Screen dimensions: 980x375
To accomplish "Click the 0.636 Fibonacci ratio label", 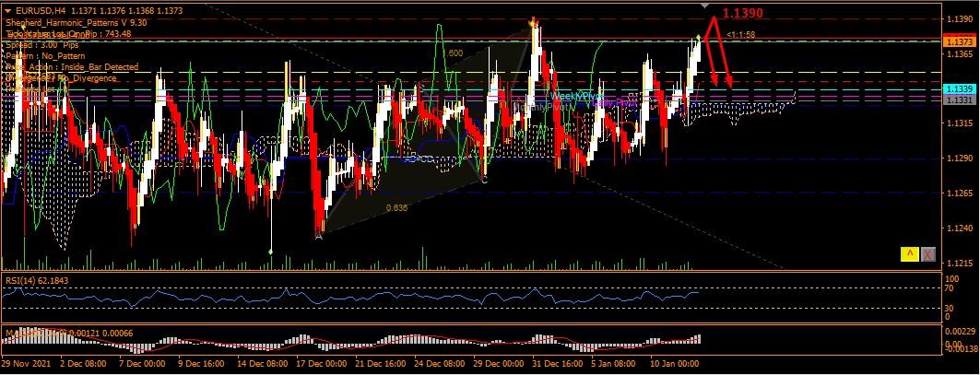I will [x=397, y=207].
